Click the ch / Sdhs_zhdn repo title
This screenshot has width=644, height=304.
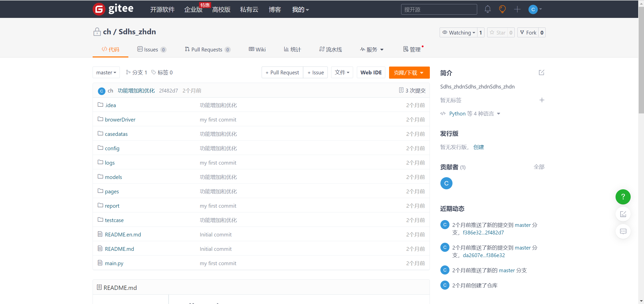(x=130, y=32)
